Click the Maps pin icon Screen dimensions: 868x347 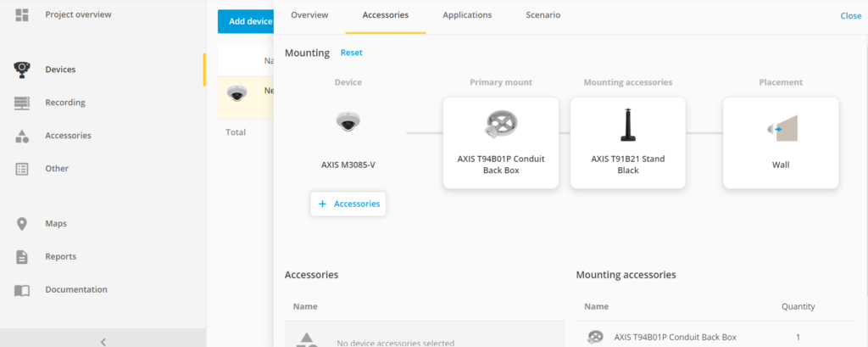[21, 224]
